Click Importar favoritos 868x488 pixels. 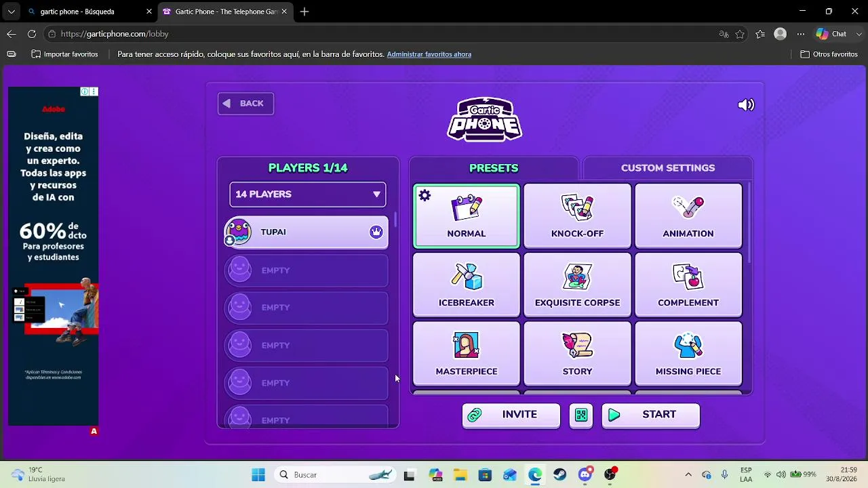click(x=64, y=54)
